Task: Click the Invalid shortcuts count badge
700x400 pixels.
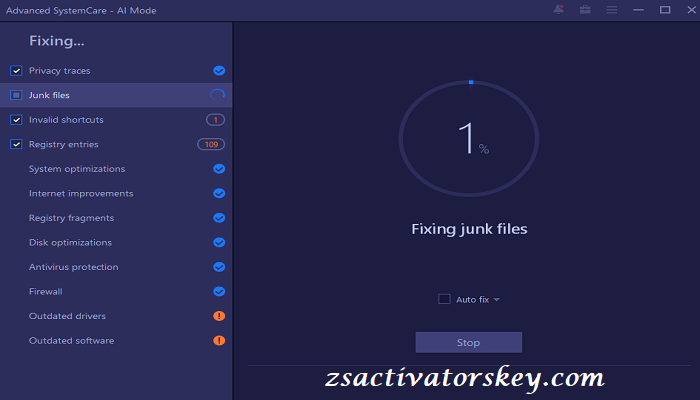Action: [215, 120]
